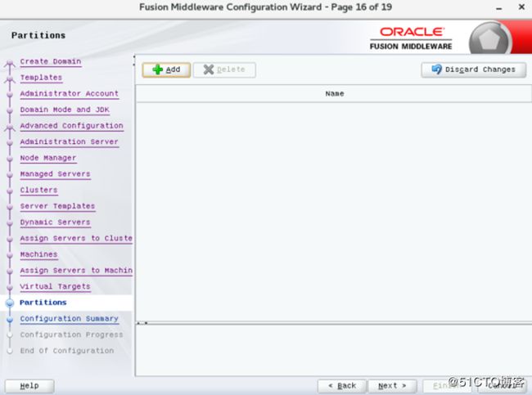Click the Create Domain step marker icon
This screenshot has height=395, width=532.
tap(10, 63)
